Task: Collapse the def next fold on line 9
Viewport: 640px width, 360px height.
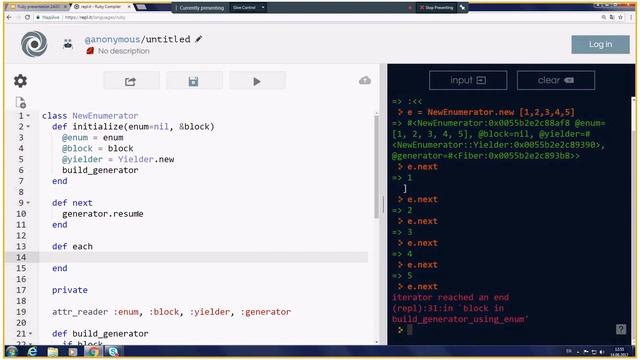Action: 28,203
